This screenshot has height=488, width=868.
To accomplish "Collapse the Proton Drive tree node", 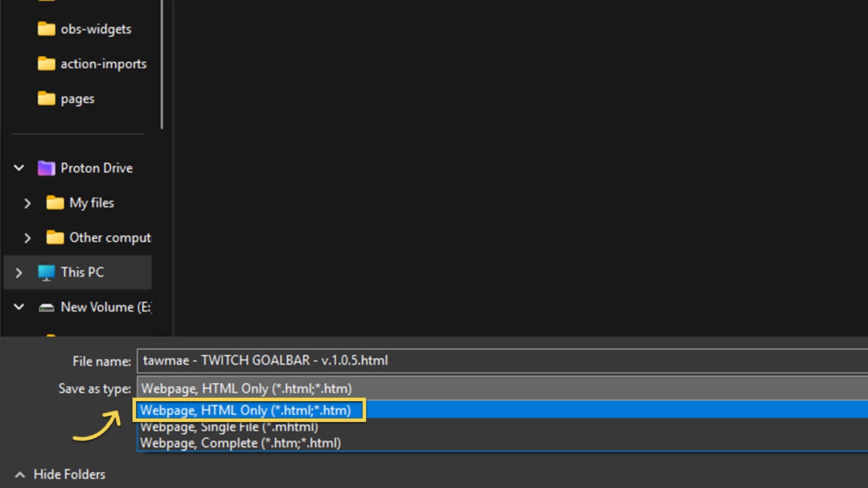I will click(19, 168).
